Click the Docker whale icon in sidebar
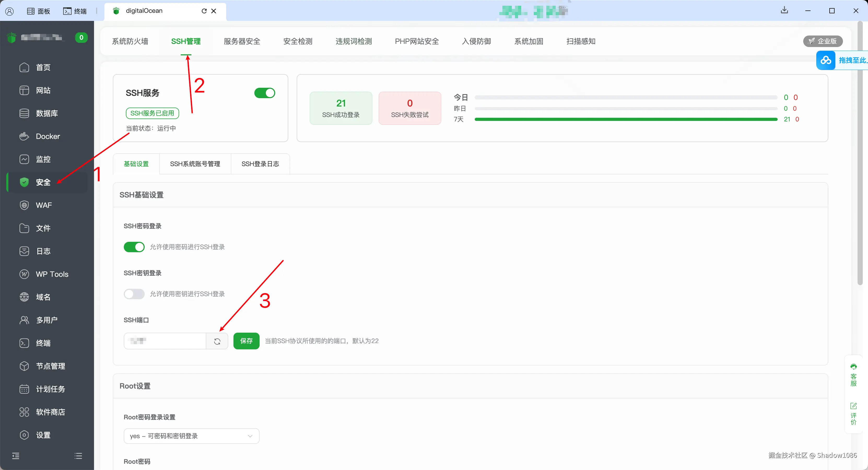 (24, 136)
